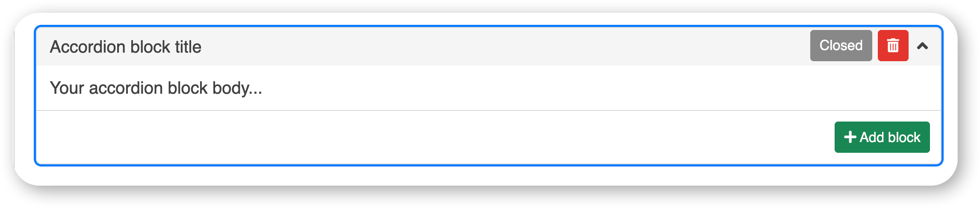Image resolution: width=980 pixels, height=208 pixels.
Task: Insert a new block with green button
Action: 882,137
